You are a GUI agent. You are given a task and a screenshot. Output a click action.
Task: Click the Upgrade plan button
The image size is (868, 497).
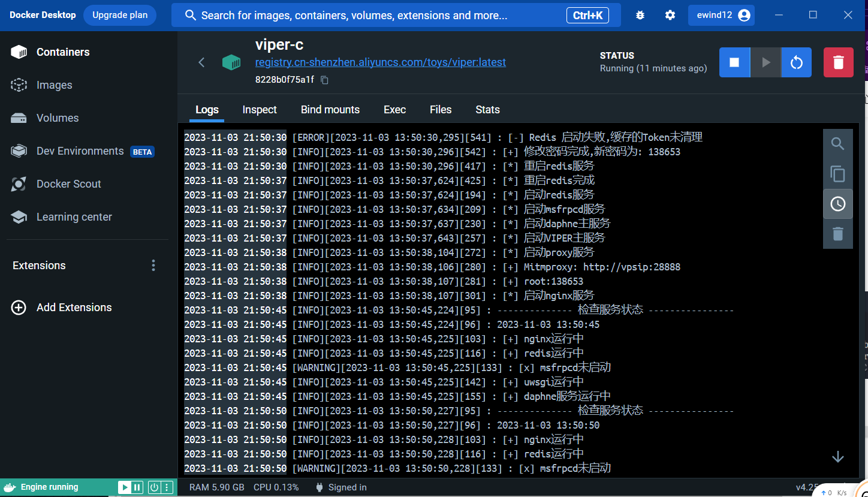tap(120, 15)
